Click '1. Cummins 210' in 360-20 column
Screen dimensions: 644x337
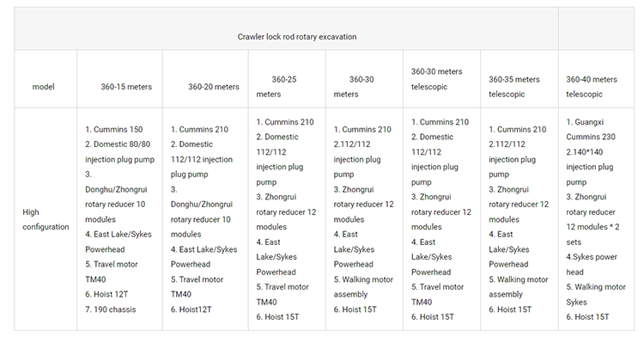point(199,130)
